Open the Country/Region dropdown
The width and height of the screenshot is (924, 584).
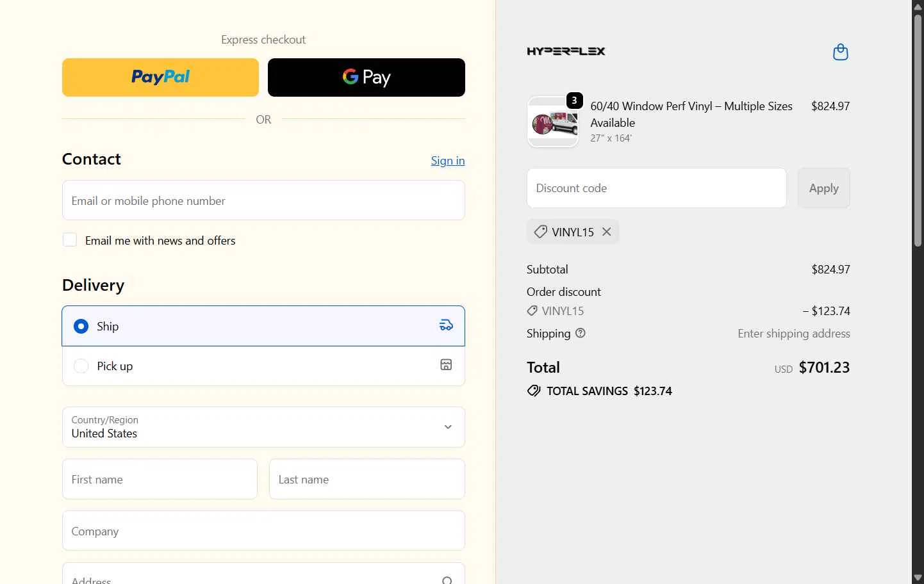tap(263, 427)
